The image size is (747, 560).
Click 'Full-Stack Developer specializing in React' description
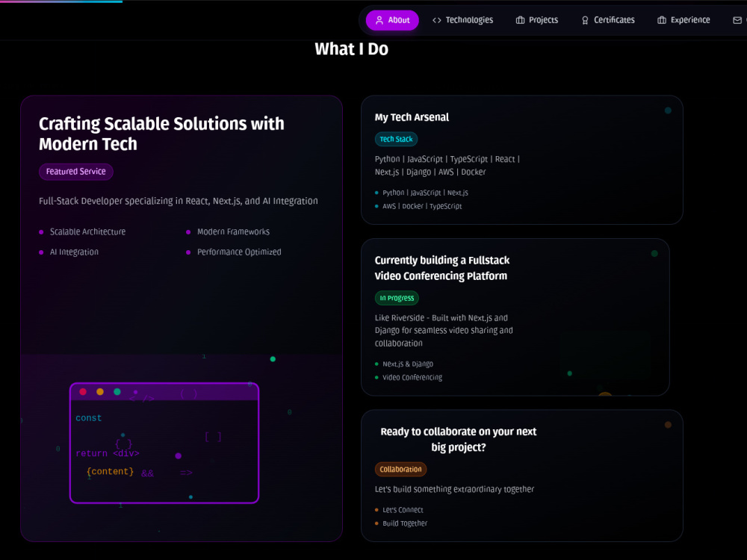tap(179, 201)
